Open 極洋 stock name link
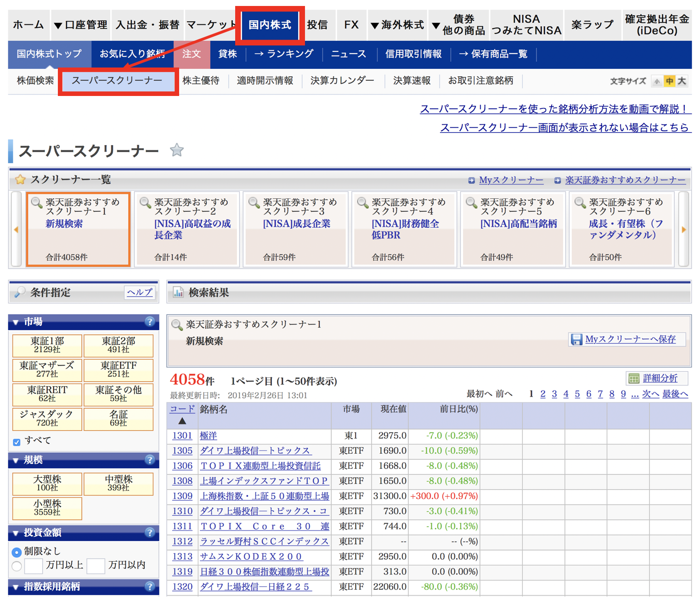This screenshot has height=608, width=700. 209,436
